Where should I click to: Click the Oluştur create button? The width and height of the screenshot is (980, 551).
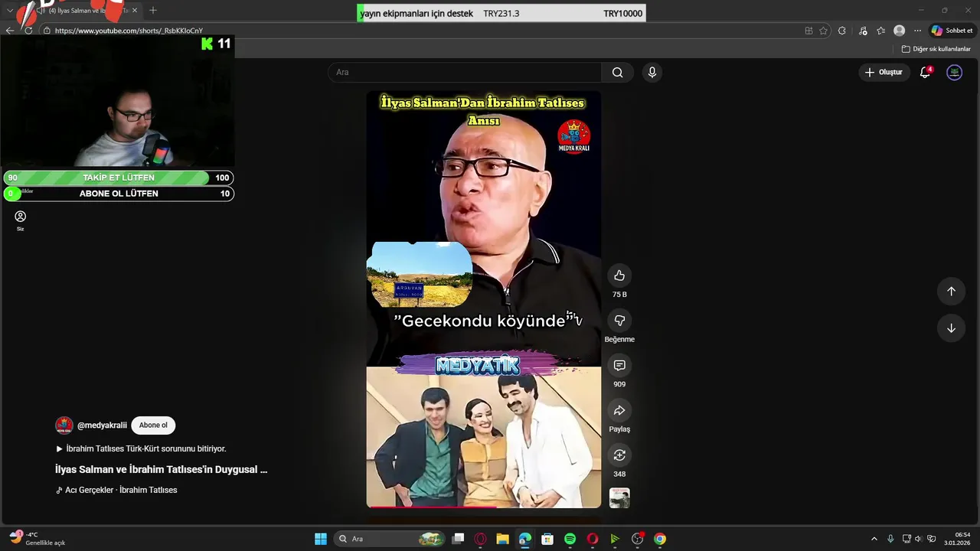(x=884, y=72)
